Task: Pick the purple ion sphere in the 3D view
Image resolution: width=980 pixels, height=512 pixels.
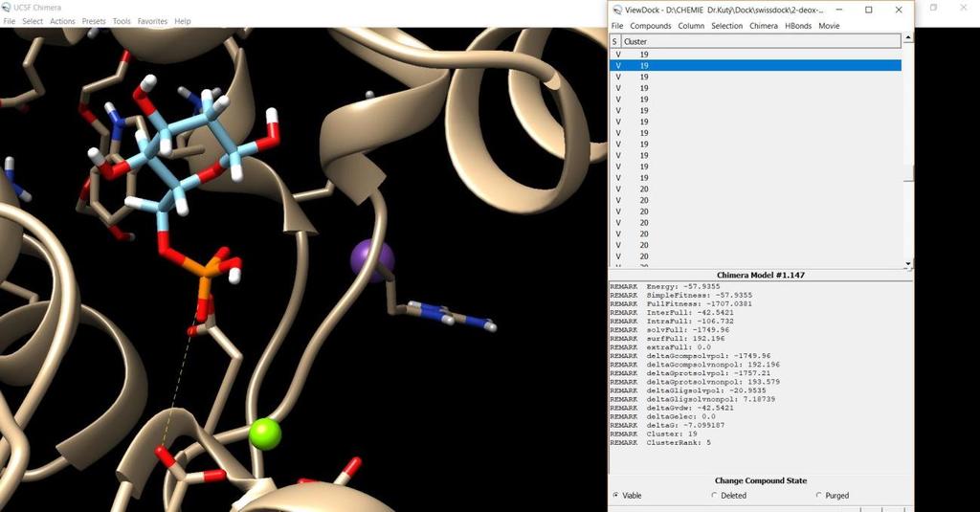Action: coord(372,258)
